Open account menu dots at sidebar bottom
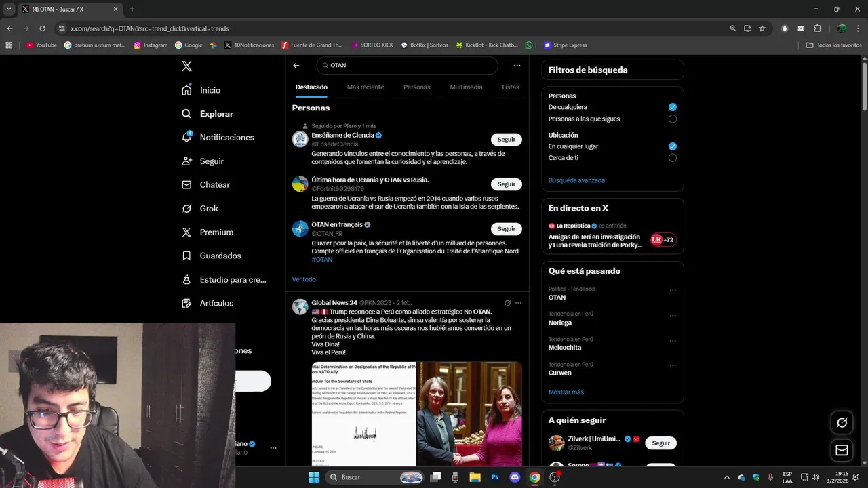 (x=273, y=448)
